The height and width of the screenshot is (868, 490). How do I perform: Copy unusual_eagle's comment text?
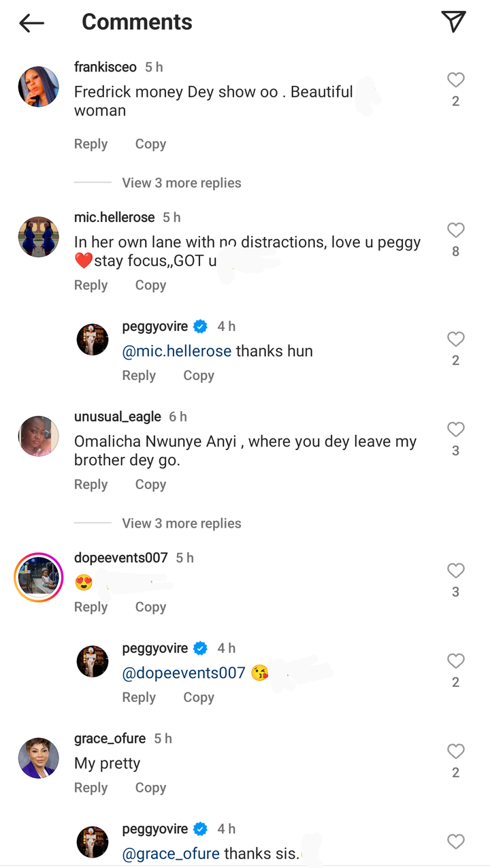click(x=150, y=485)
